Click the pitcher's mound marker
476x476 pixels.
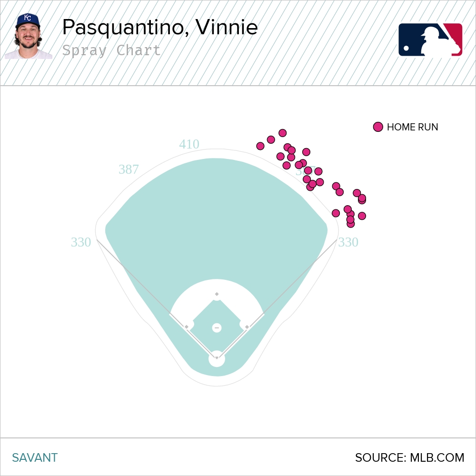(217, 328)
